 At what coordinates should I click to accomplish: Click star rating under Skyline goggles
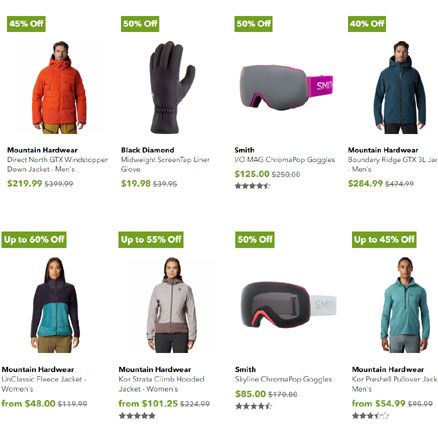[x=253, y=406]
